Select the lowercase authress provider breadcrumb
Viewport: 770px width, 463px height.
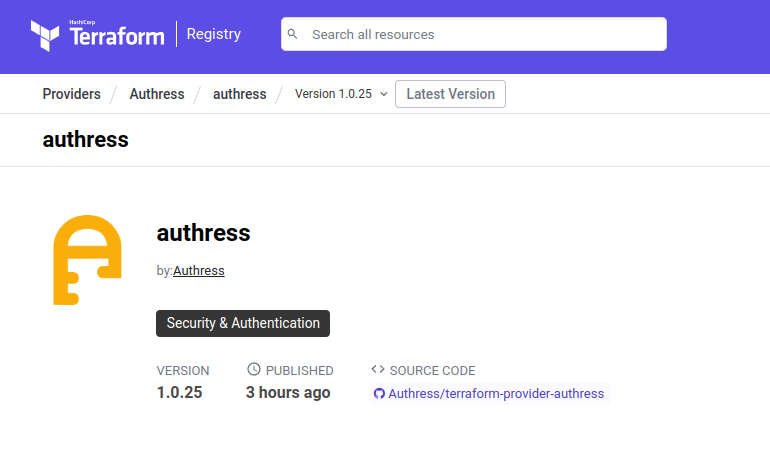point(240,94)
